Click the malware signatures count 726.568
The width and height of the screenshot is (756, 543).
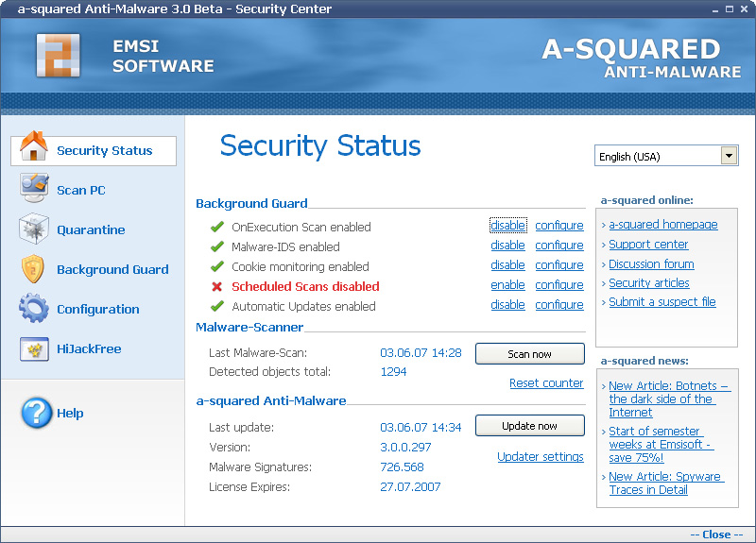pyautogui.click(x=402, y=467)
